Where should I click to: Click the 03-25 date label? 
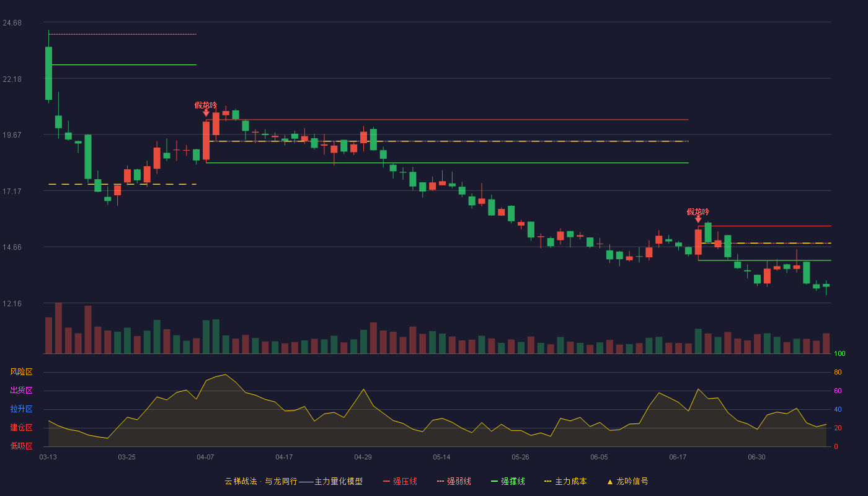tap(126, 457)
